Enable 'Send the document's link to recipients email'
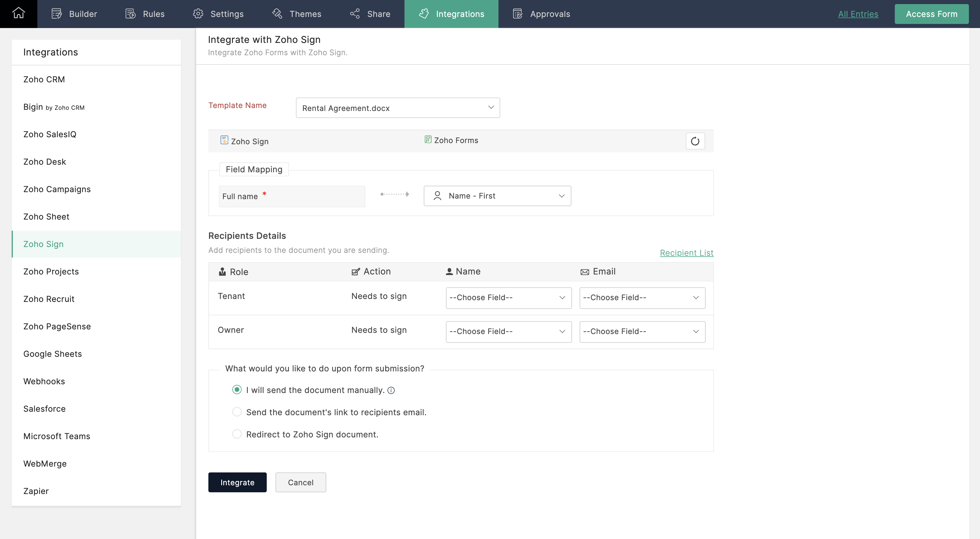The height and width of the screenshot is (539, 980). [x=237, y=412]
